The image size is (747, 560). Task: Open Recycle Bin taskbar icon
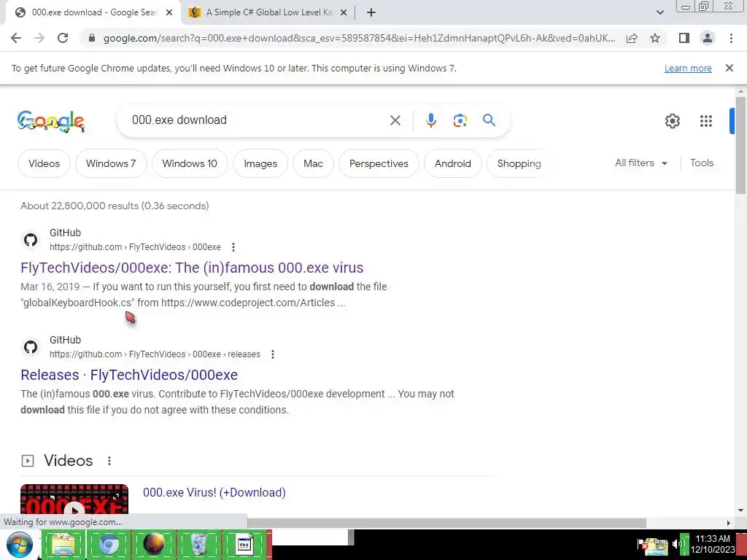(x=198, y=544)
